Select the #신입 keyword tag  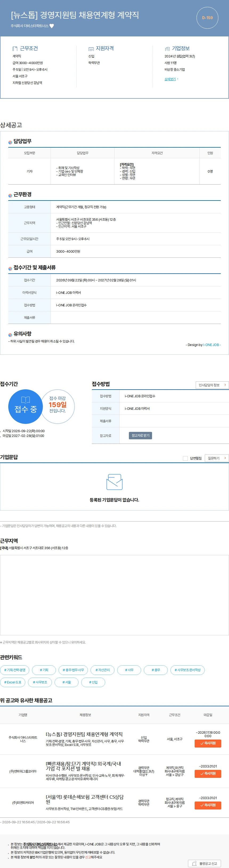[93, 682]
